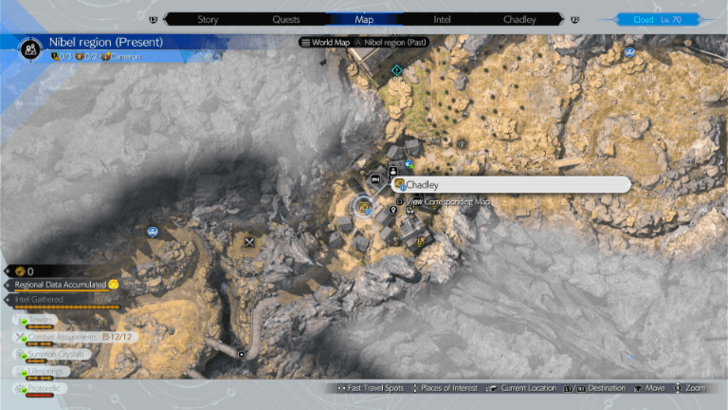The width and height of the screenshot is (728, 410).
Task: Click the Regional Data Accumulated coin icon
Action: [x=113, y=284]
